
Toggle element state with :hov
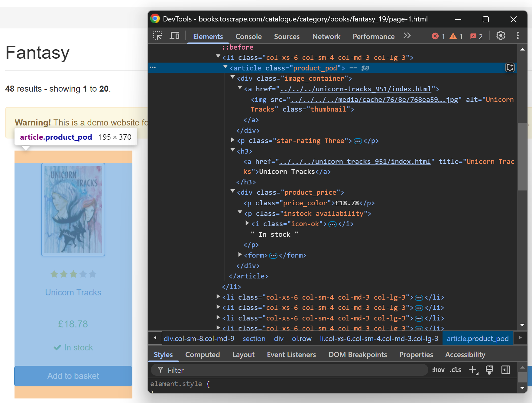click(x=438, y=370)
